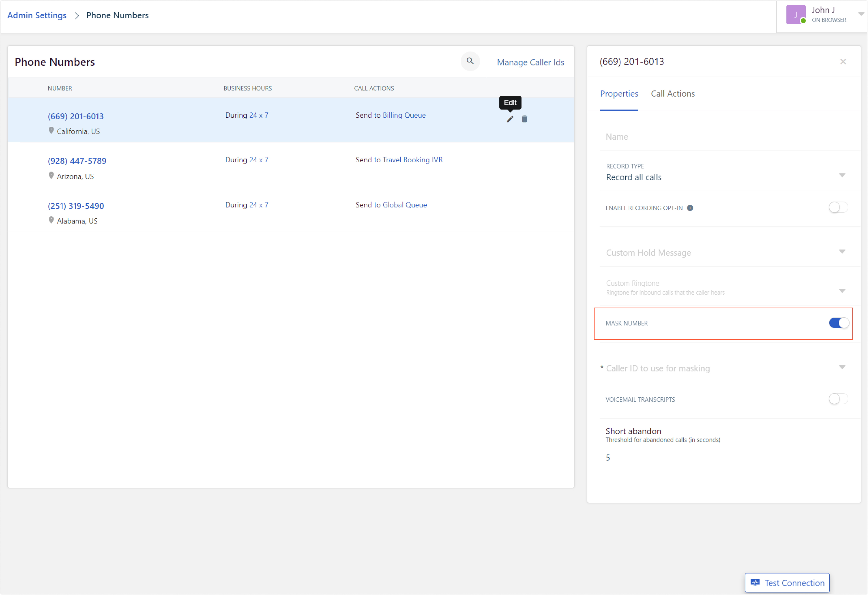Viewport: 868px width, 595px height.
Task: Expand the Custom Hold Message dropdown
Action: click(725, 253)
